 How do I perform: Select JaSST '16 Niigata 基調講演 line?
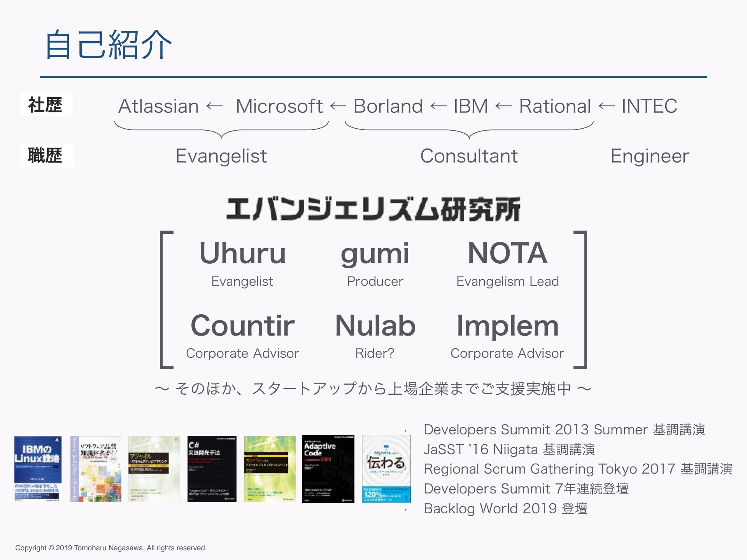click(x=509, y=450)
